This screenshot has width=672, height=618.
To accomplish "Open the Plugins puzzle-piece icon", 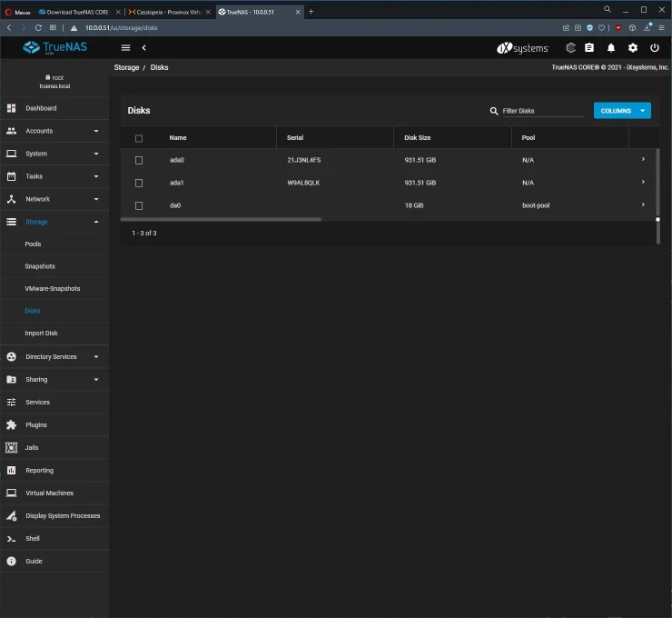I will 12,425.
